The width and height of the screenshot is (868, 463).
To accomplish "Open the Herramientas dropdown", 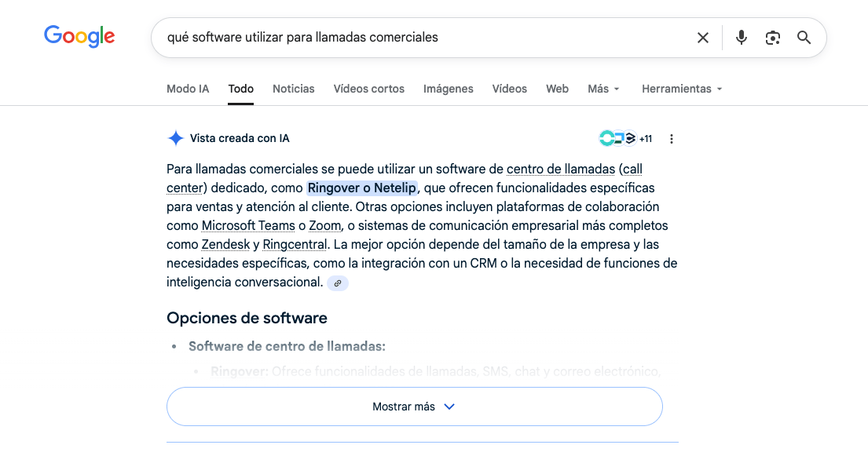I will tap(681, 89).
